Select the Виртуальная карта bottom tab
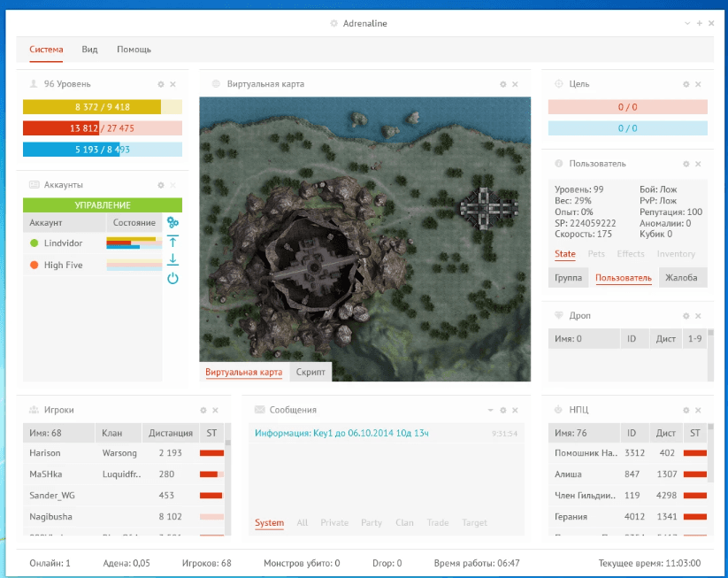 click(x=244, y=372)
